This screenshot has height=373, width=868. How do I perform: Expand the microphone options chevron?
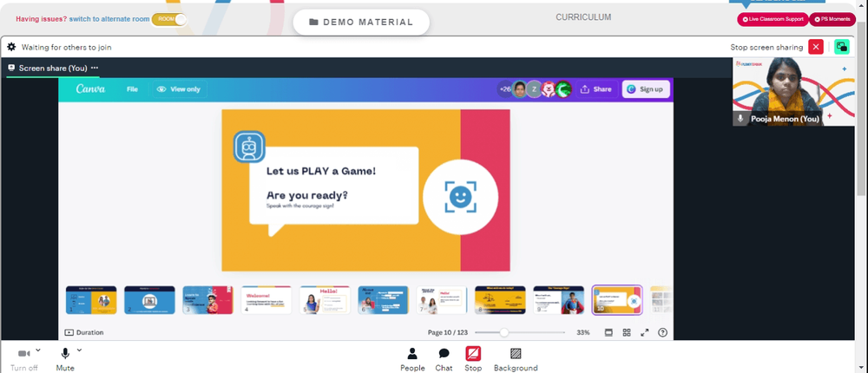79,350
